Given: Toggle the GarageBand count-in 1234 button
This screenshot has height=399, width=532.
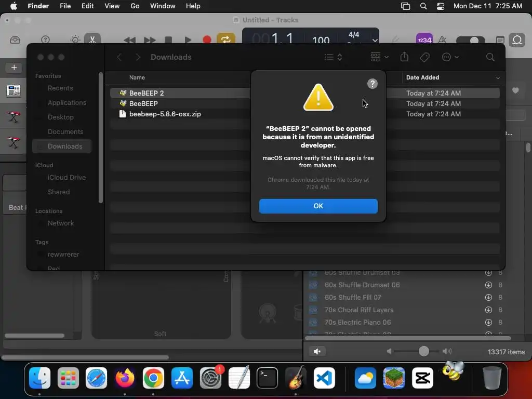Looking at the screenshot, I should coord(424,39).
